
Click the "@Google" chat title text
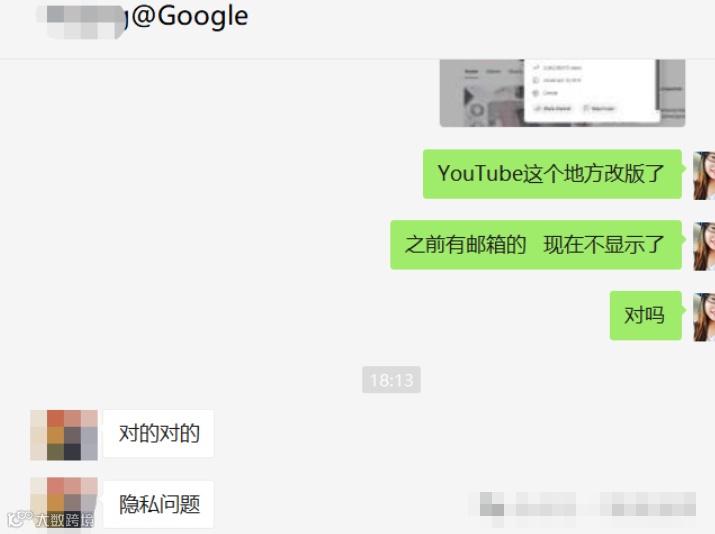pyautogui.click(x=190, y=16)
